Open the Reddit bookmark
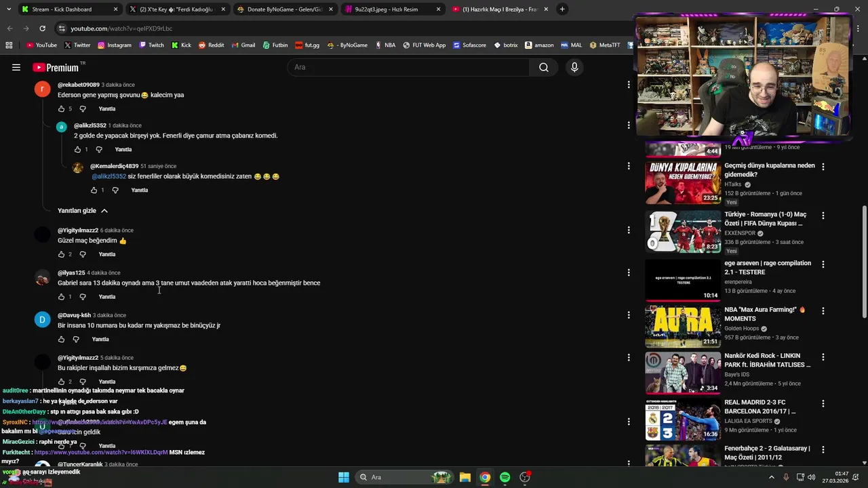Image resolution: width=868 pixels, height=488 pixels. tap(211, 45)
